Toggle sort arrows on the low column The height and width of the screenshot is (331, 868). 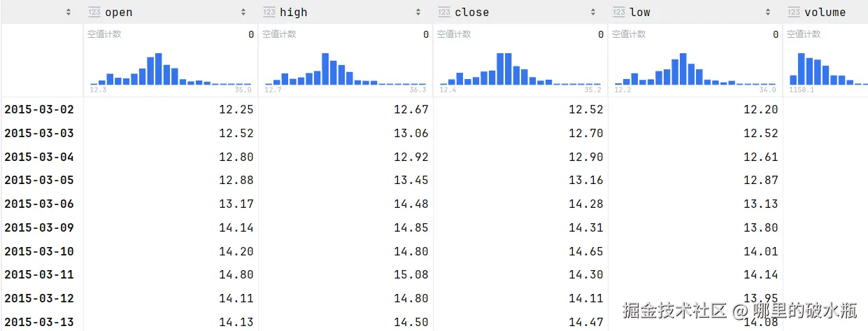[768, 12]
